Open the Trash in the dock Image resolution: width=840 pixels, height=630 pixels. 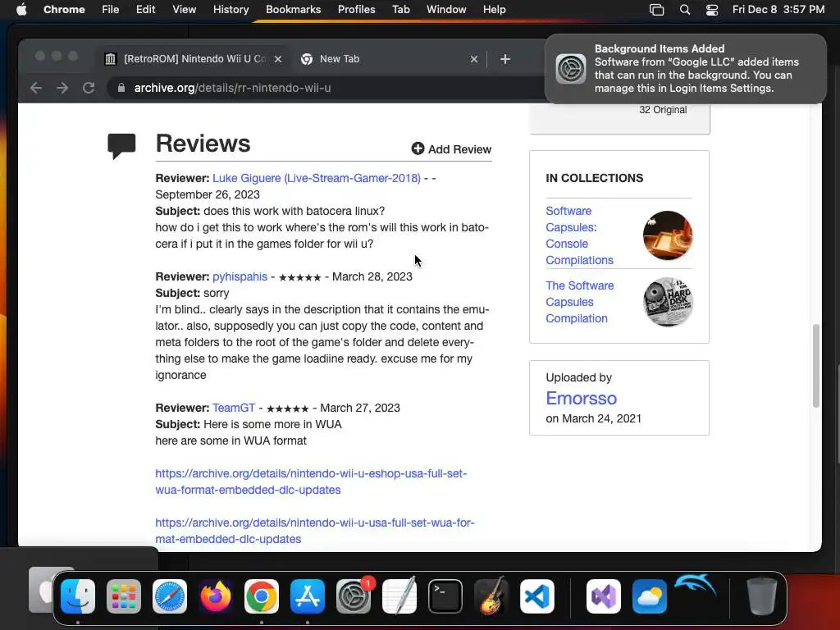[x=761, y=596]
